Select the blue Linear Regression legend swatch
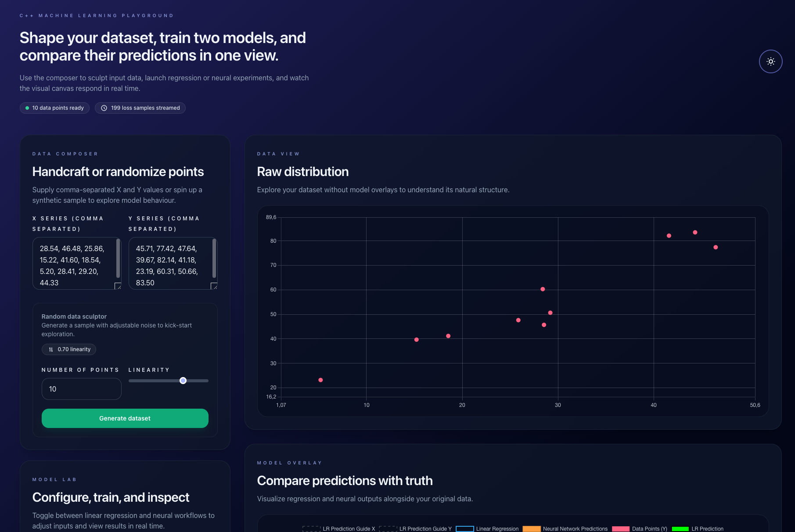Image resolution: width=795 pixels, height=532 pixels. [464, 528]
